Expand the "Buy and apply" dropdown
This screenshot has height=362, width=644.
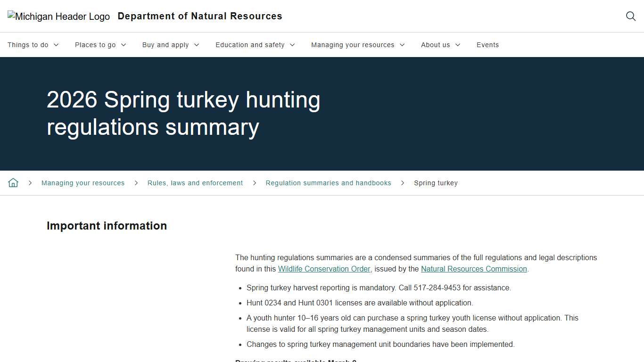click(x=171, y=45)
